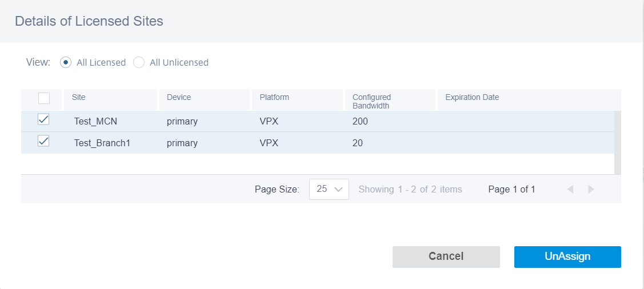The image size is (644, 289).
Task: Click the Cancel button
Action: click(446, 256)
